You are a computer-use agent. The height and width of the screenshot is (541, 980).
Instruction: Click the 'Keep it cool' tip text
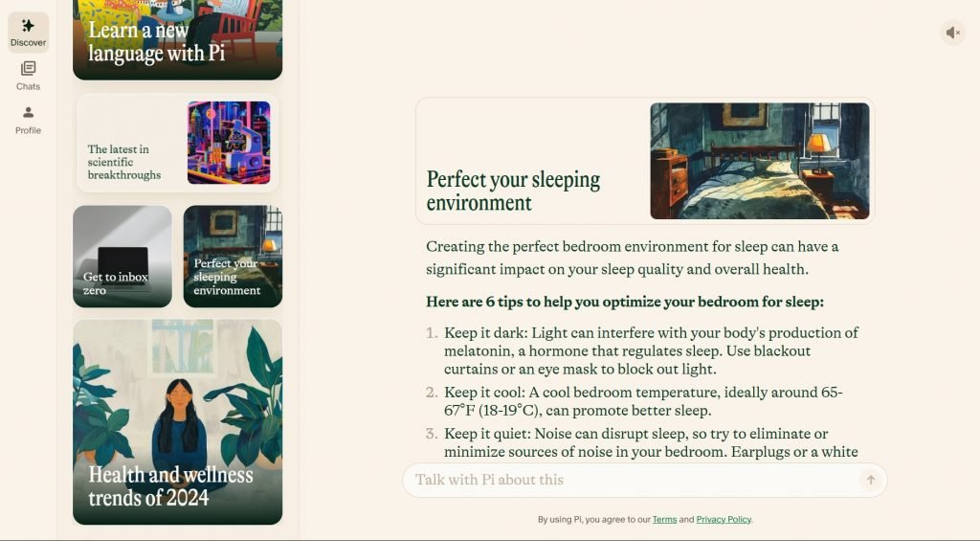(643, 401)
